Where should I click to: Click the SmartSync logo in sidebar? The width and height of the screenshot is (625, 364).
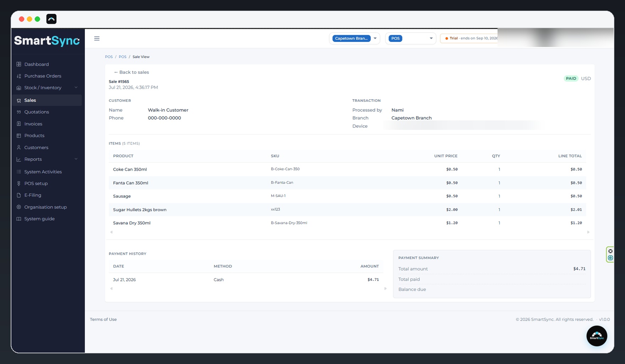coord(47,41)
